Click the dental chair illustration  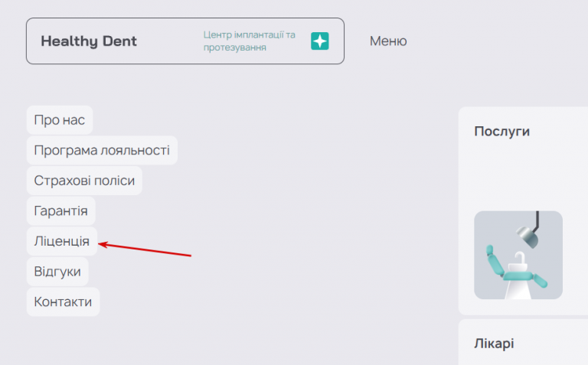[518, 255]
